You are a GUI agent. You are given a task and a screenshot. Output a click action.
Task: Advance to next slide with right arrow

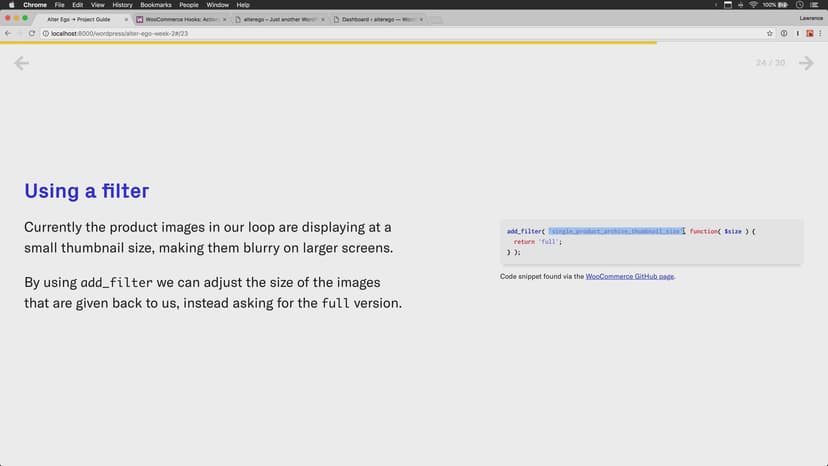806,63
